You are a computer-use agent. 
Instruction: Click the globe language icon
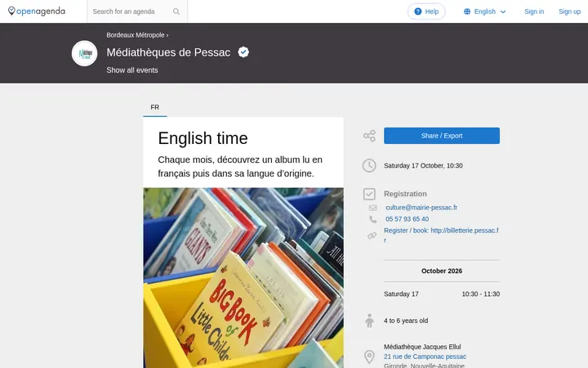[467, 11]
